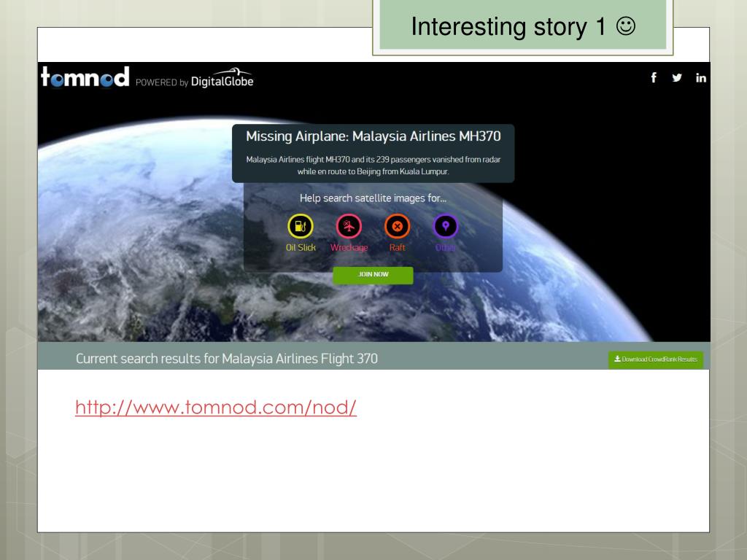Screen dimensions: 747x560
Task: Click the "Interesting story 1" slide title
Action: coord(522,27)
